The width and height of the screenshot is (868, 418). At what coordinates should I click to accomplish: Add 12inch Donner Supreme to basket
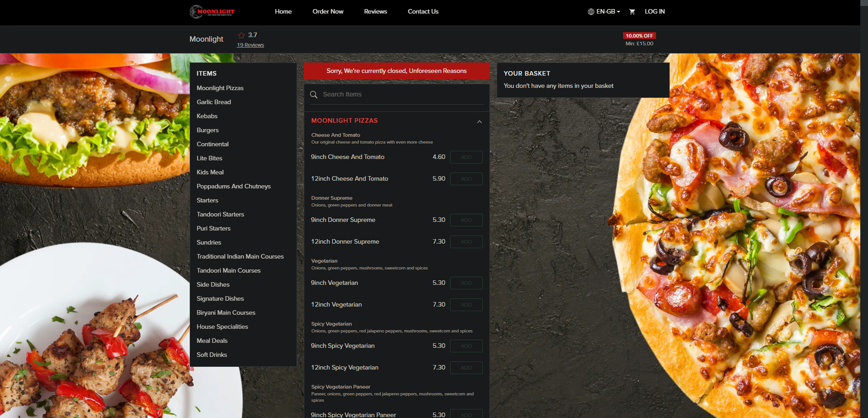pos(466,242)
